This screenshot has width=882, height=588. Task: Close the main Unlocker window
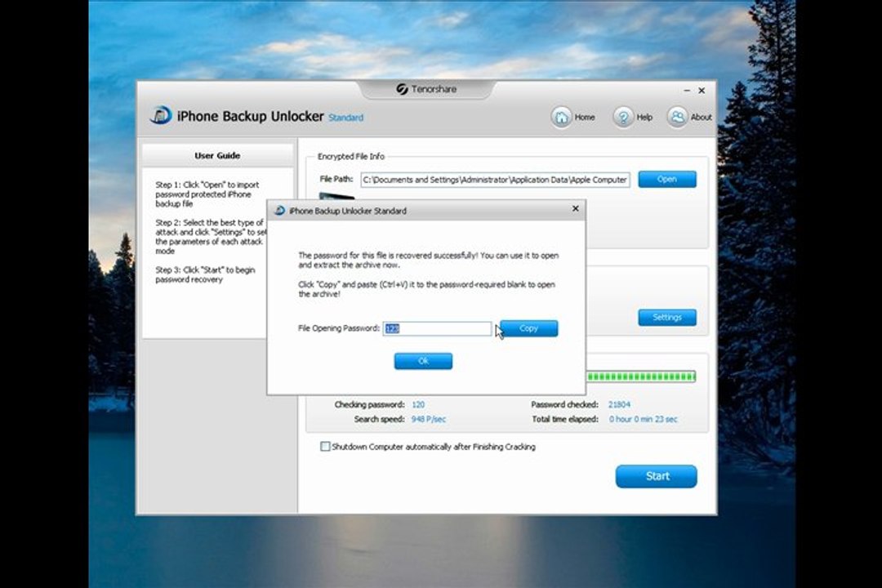click(x=702, y=90)
